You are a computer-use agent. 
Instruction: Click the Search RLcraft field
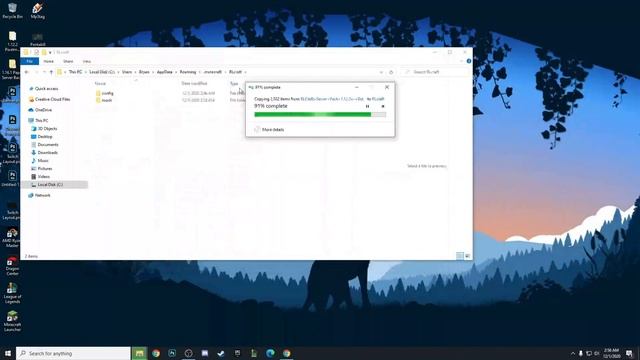(x=435, y=72)
